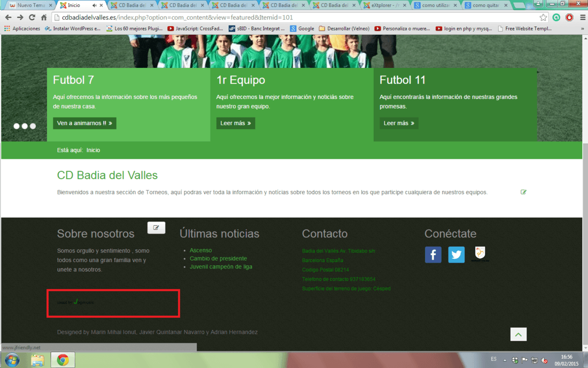This screenshot has height=368, width=588.
Task: Click muted volume icon in system tray
Action: [x=545, y=361]
